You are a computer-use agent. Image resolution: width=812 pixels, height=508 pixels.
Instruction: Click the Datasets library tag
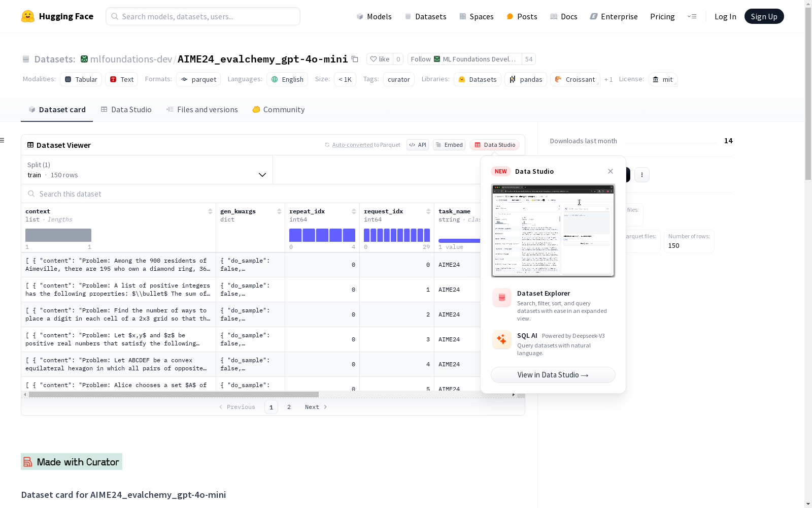[478, 79]
